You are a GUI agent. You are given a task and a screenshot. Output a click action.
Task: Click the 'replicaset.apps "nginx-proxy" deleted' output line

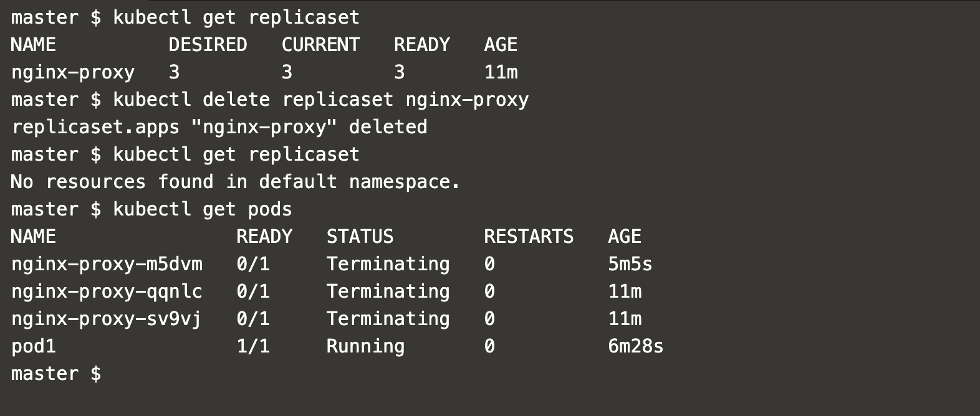pos(219,127)
